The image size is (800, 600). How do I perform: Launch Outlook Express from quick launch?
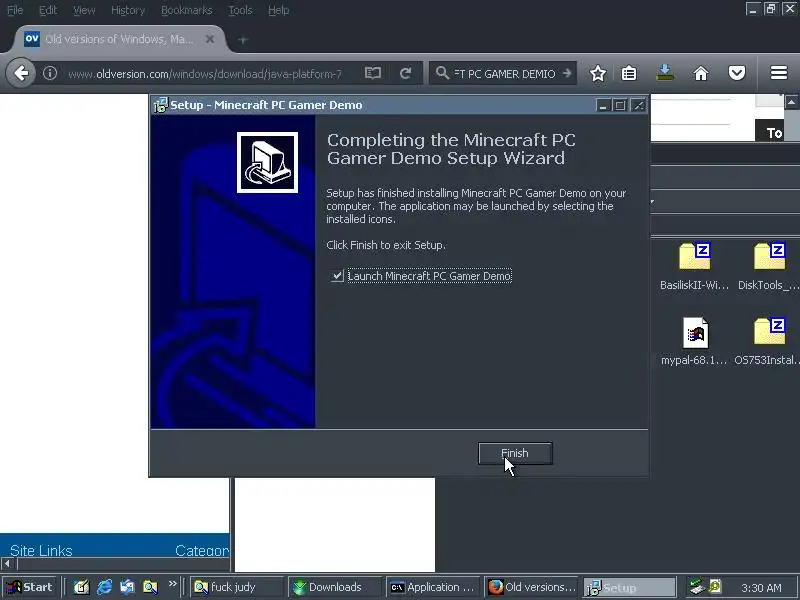128,587
